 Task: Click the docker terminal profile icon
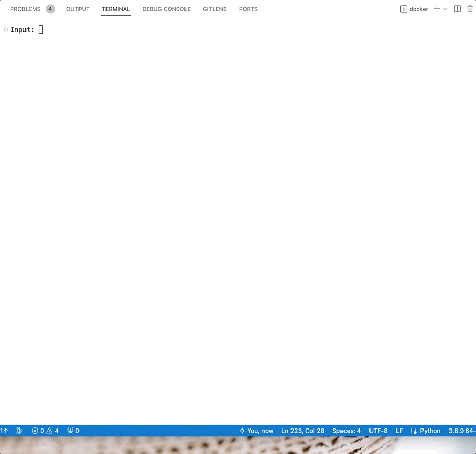(x=404, y=9)
